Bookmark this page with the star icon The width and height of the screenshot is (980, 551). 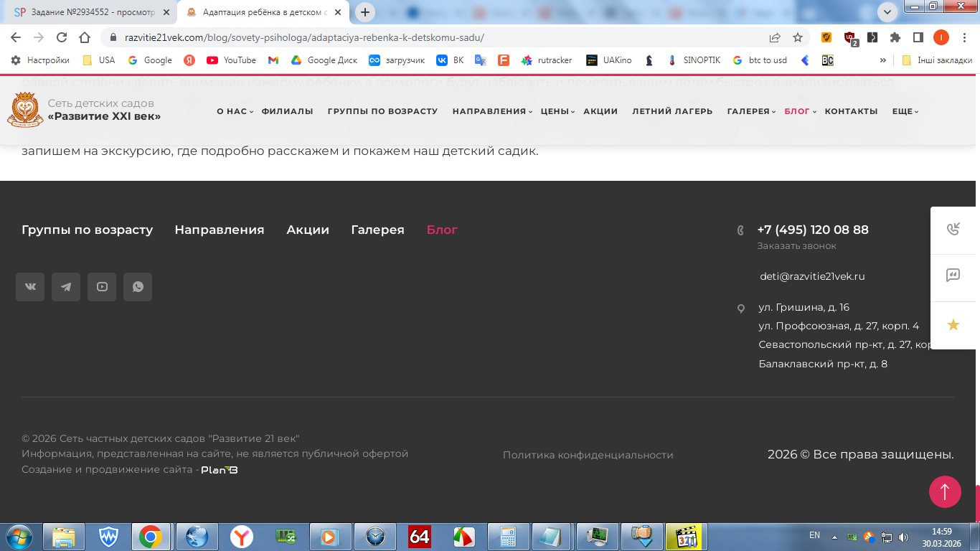[x=798, y=37]
